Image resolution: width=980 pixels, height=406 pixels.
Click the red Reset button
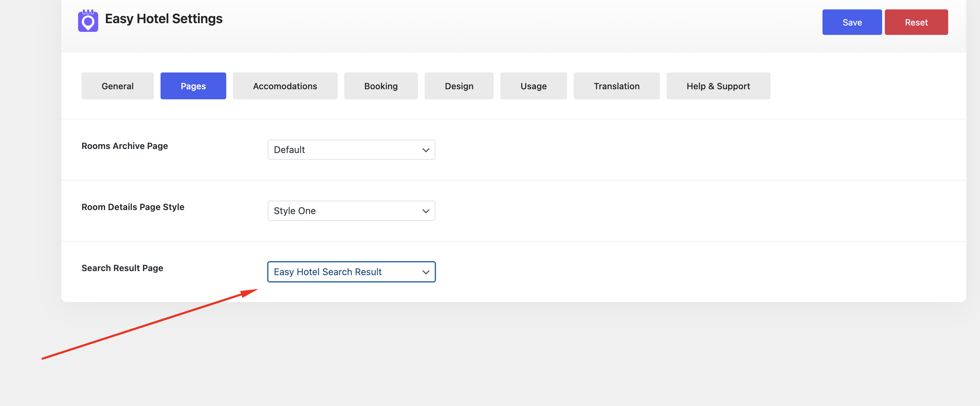pyautogui.click(x=916, y=22)
